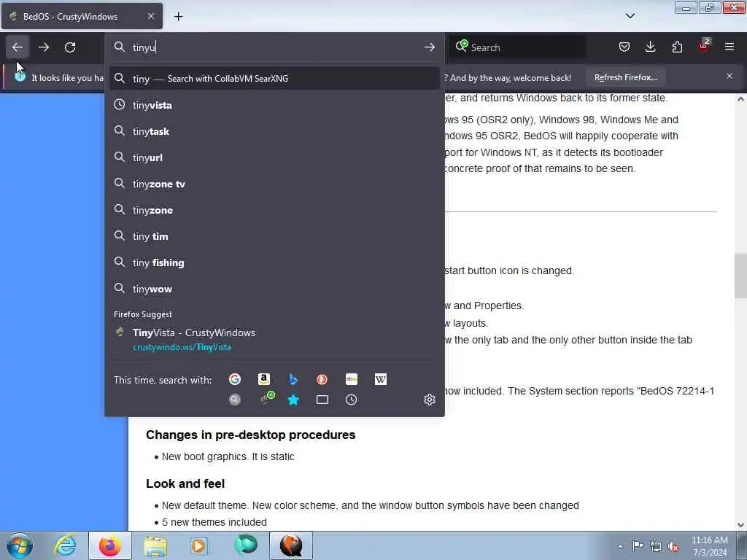Close the BedOS - CrustyWindows tab
Image resolution: width=747 pixels, height=560 pixels.
click(x=150, y=16)
